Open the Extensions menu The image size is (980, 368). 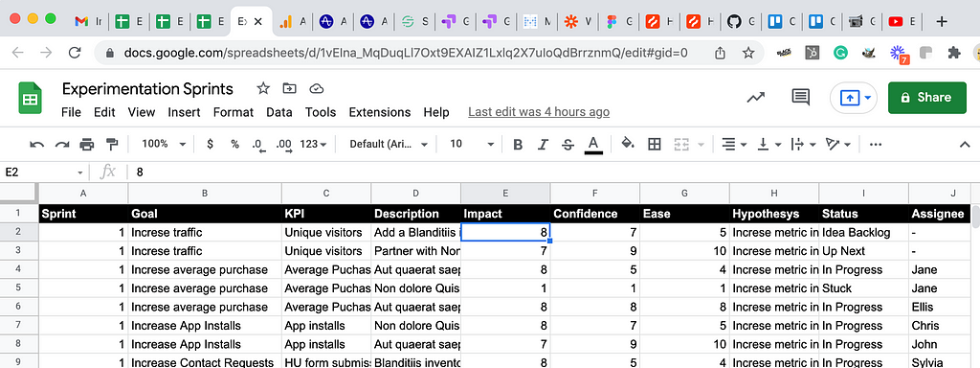point(379,113)
